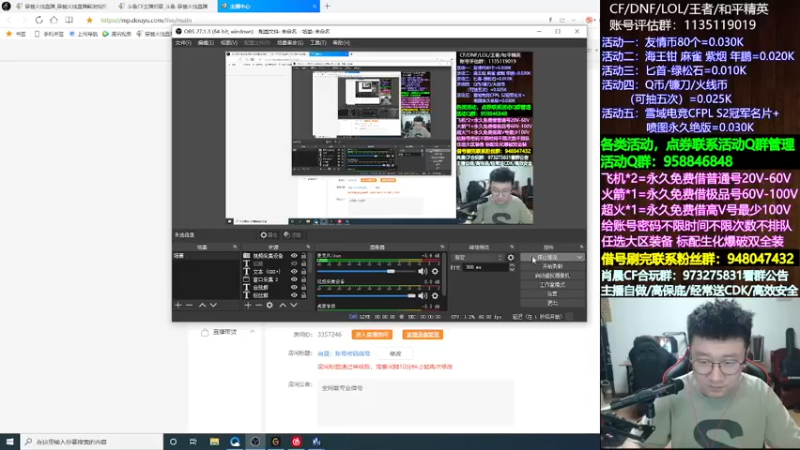Collapse 直播带货 sidebar section chevron
Screen dimensions: 800x450
click(252, 332)
